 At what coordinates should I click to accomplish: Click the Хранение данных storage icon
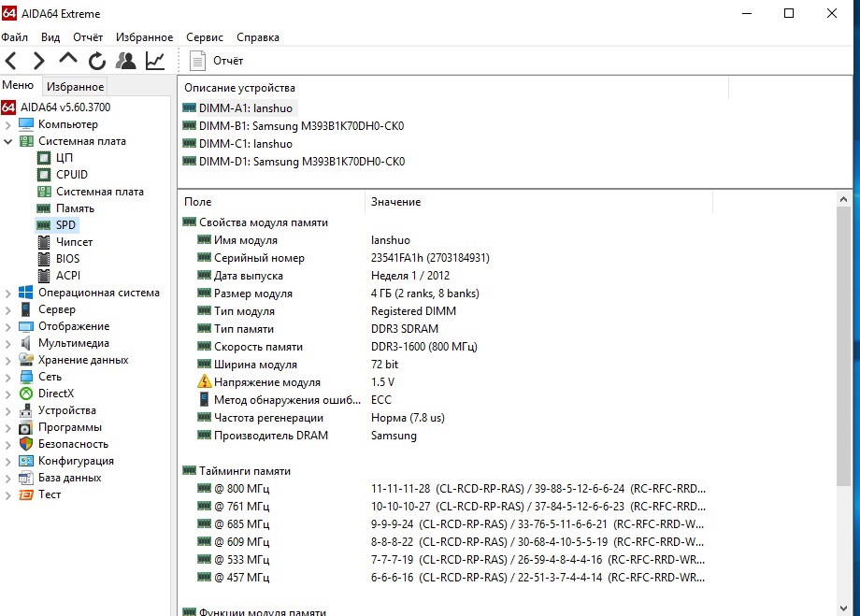pos(26,360)
